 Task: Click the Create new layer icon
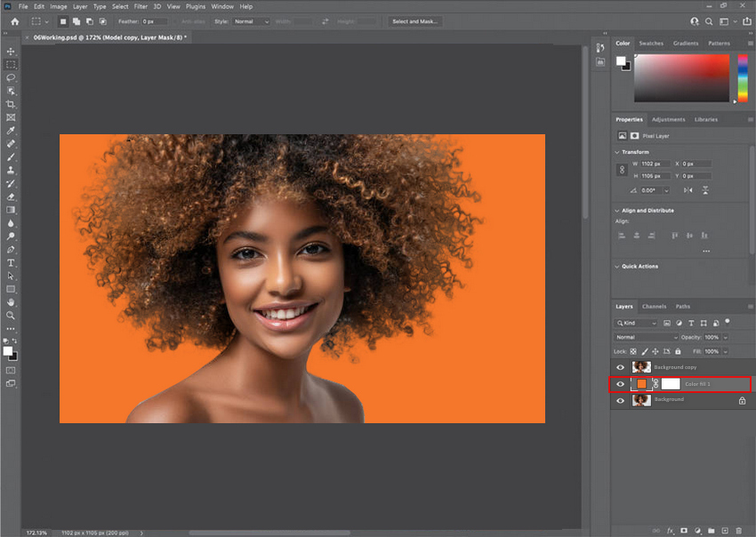tap(725, 530)
